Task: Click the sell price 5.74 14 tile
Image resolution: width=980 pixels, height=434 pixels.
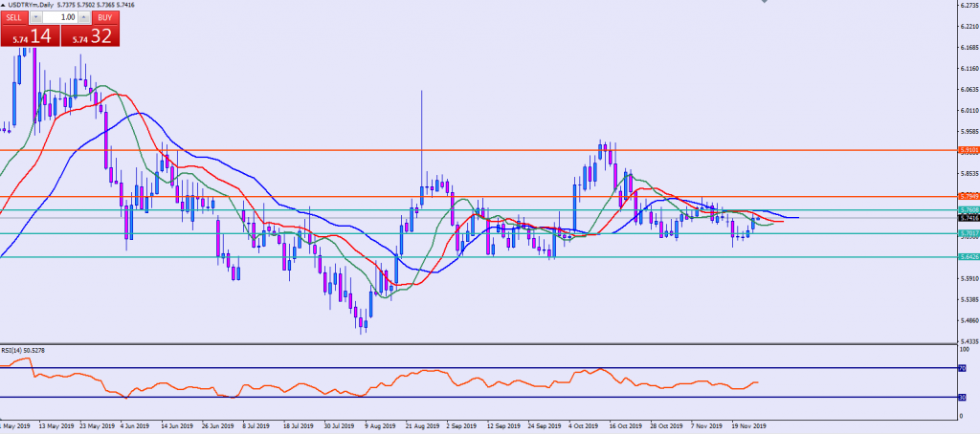Action: [29, 35]
